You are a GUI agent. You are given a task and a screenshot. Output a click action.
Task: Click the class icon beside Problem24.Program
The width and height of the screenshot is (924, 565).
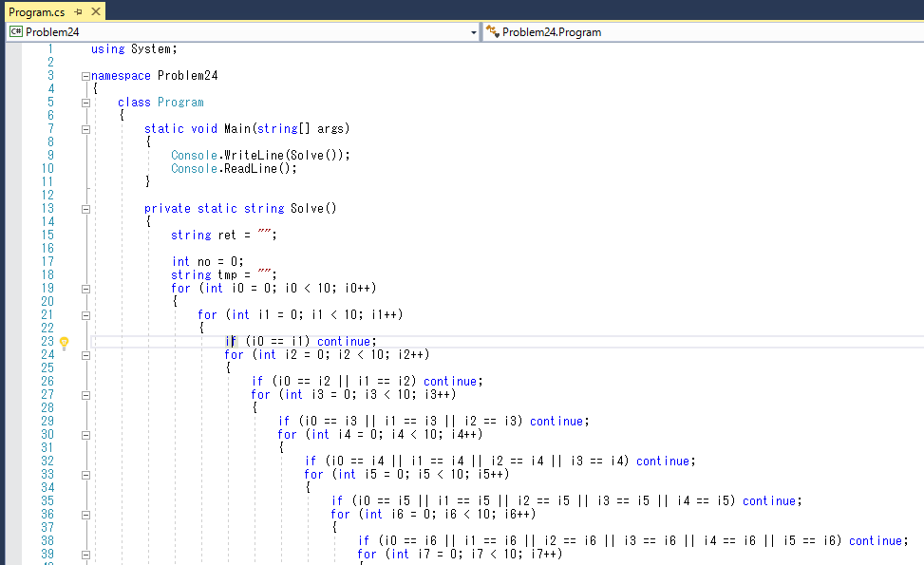[493, 32]
